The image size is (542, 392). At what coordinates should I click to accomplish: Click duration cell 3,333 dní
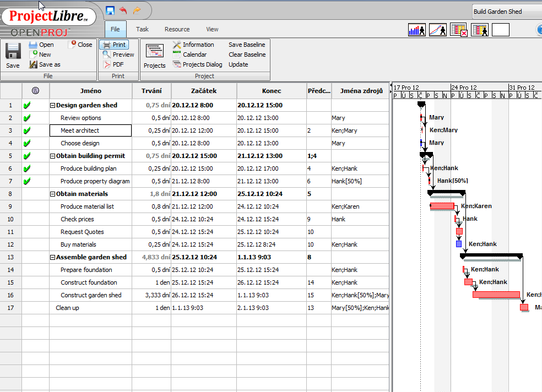coord(151,295)
